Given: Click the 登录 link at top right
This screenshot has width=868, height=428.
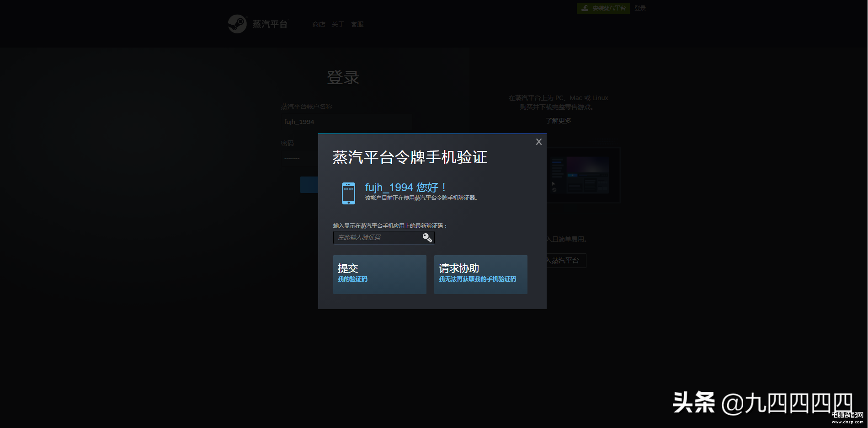Looking at the screenshot, I should point(640,8).
